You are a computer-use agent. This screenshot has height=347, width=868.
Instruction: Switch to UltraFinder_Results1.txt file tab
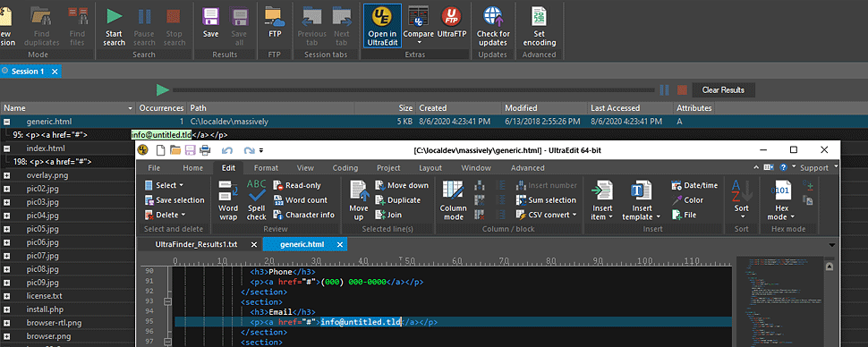click(196, 244)
